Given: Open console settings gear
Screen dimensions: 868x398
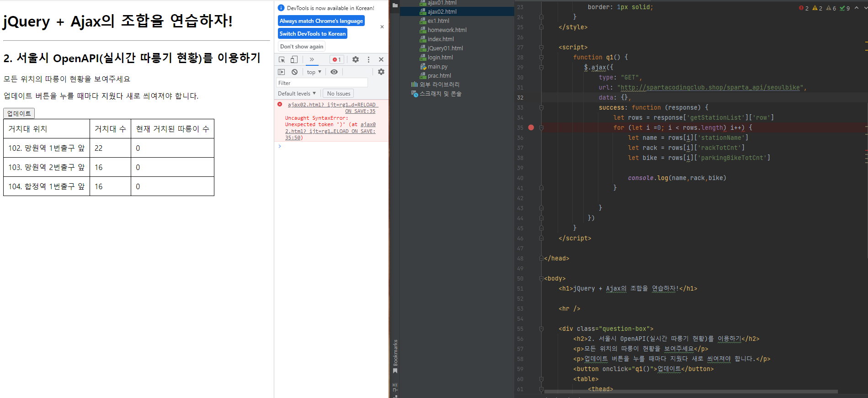Looking at the screenshot, I should [381, 72].
